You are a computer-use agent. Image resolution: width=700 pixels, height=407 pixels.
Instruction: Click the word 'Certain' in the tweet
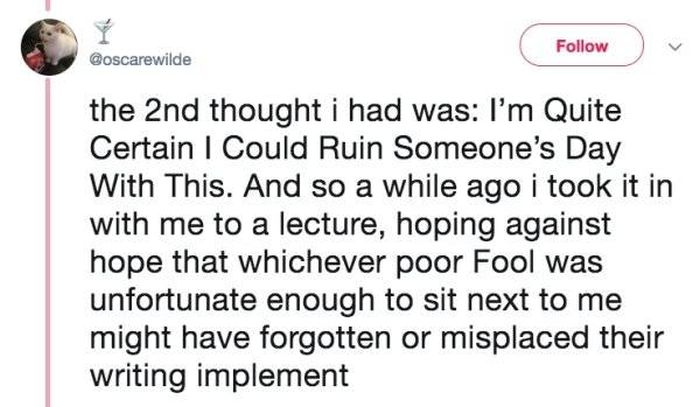point(142,148)
